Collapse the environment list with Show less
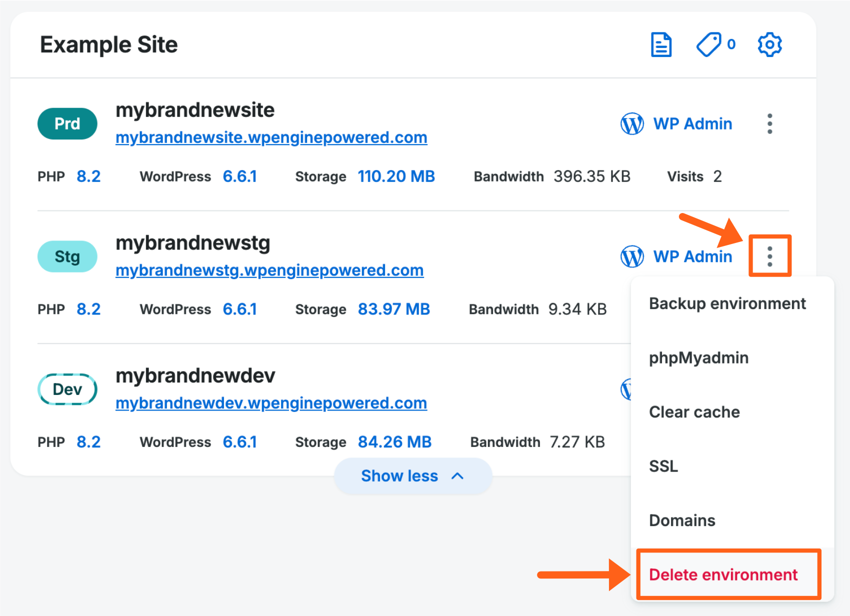 coord(412,475)
